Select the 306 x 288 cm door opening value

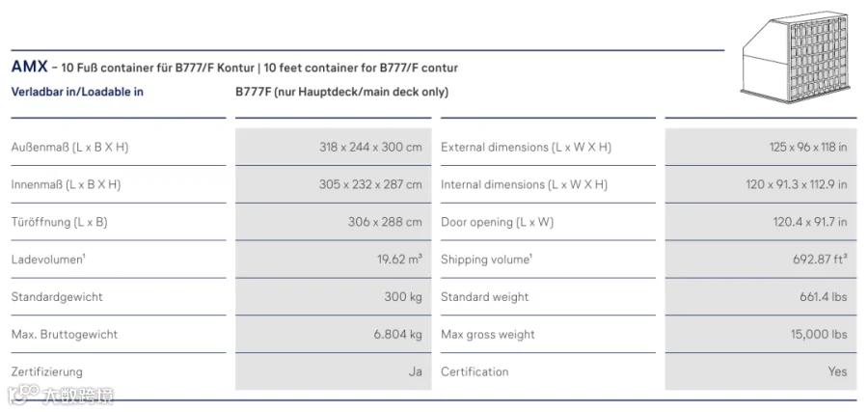(x=385, y=222)
